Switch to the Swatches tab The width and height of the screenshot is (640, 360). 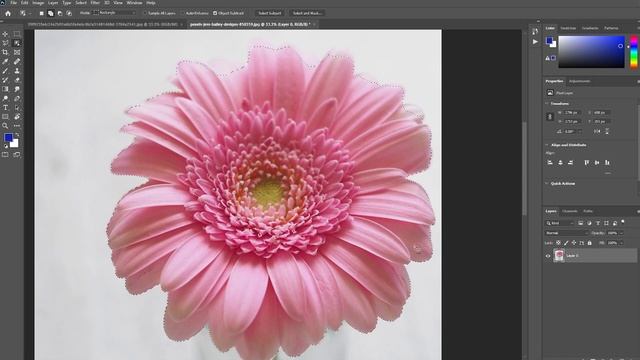pos(568,28)
